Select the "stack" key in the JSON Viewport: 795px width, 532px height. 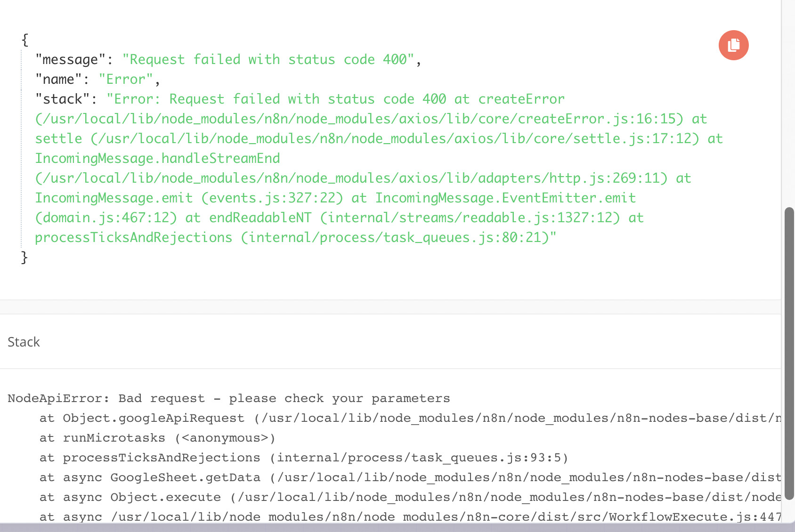[x=63, y=99]
